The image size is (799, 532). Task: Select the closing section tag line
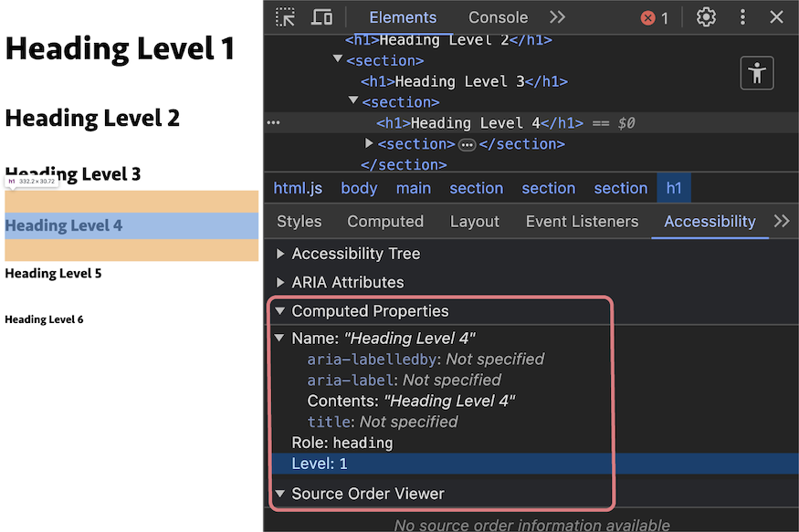pyautogui.click(x=404, y=165)
